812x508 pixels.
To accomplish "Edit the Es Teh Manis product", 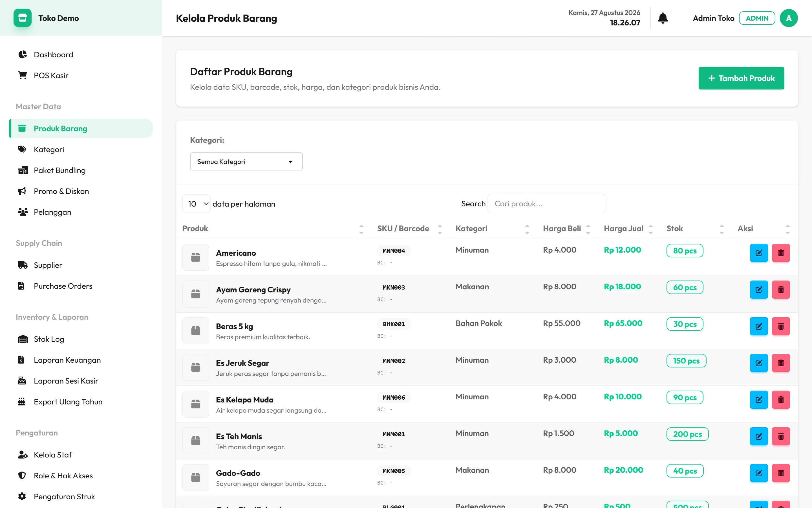I will [759, 436].
